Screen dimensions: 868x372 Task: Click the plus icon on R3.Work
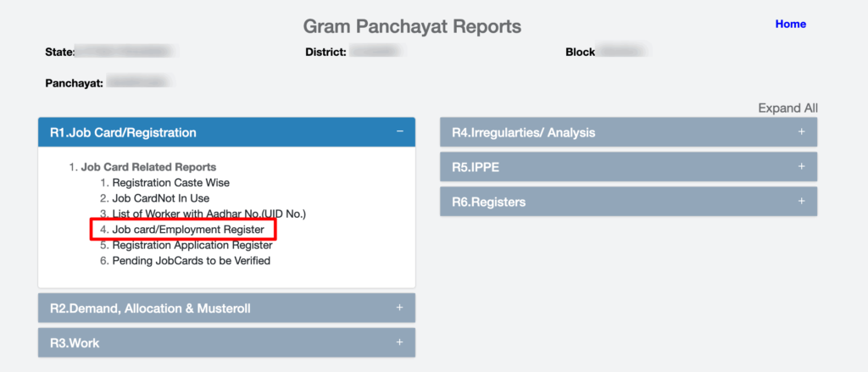[x=398, y=342]
